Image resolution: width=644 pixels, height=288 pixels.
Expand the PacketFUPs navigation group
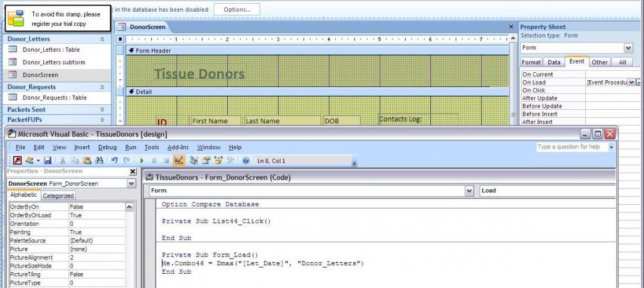coord(102,120)
